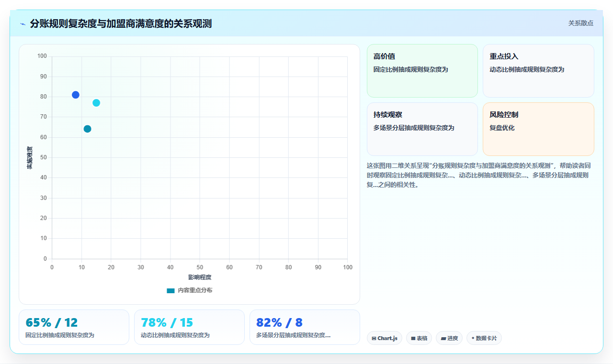The image size is (613, 364).
Task: Click the 进度 tag icon
Action: [x=443, y=339]
